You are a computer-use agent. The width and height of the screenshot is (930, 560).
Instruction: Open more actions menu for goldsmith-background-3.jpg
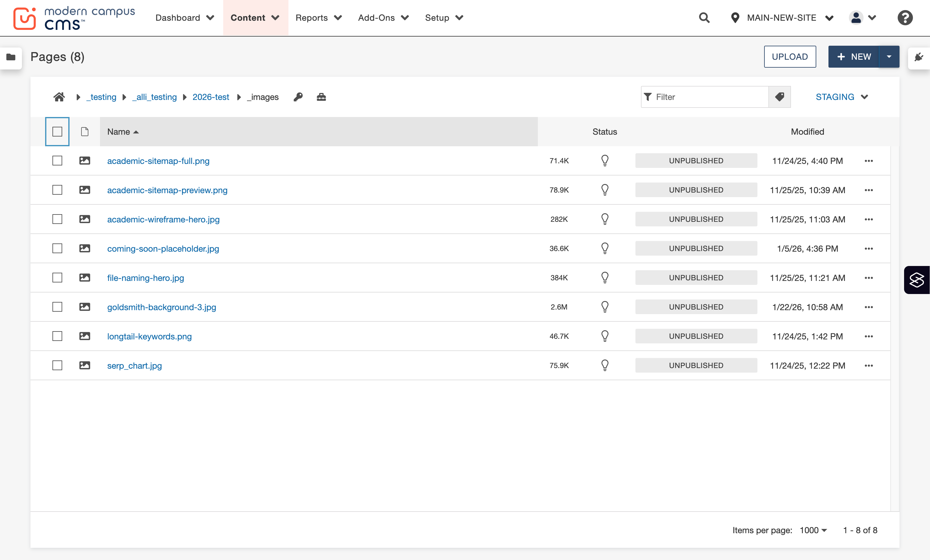pyautogui.click(x=868, y=307)
